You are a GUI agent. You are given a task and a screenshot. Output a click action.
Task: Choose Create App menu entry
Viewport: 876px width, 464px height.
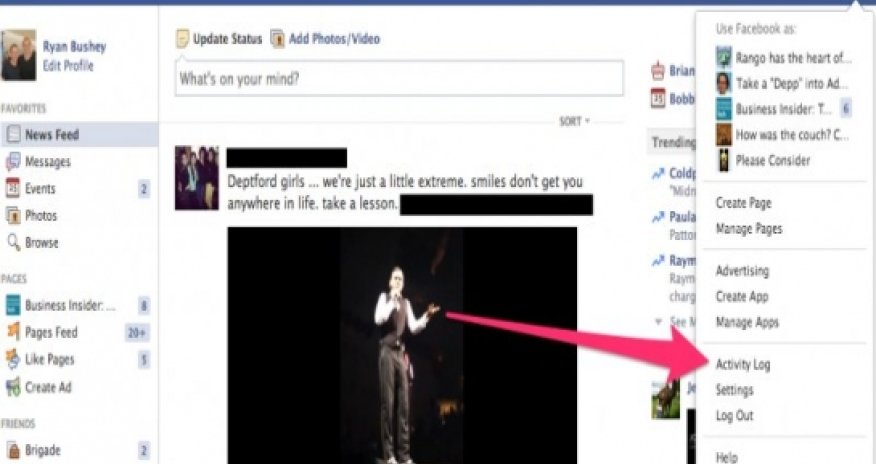742,296
